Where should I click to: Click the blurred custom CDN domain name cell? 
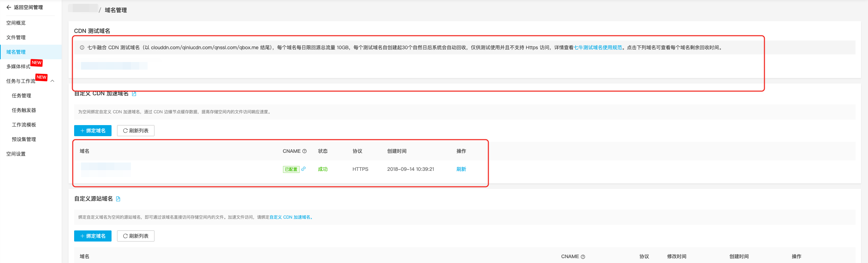(x=106, y=169)
